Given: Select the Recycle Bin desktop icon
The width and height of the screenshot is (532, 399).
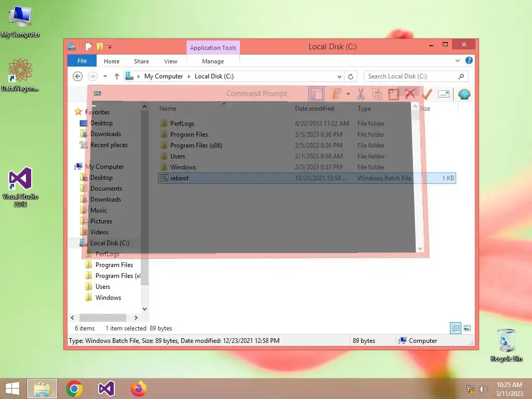Looking at the screenshot, I should [506, 345].
